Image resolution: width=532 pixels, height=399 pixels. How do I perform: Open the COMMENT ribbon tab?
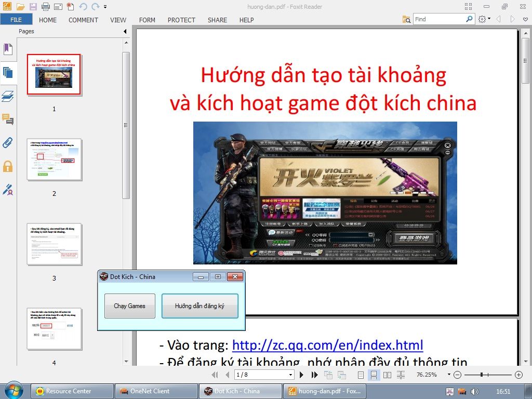coord(83,20)
